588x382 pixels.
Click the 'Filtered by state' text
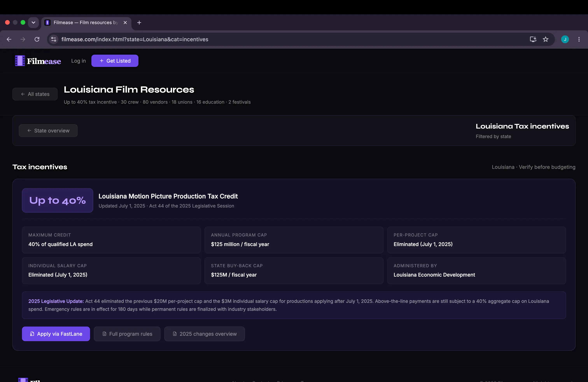[493, 136]
